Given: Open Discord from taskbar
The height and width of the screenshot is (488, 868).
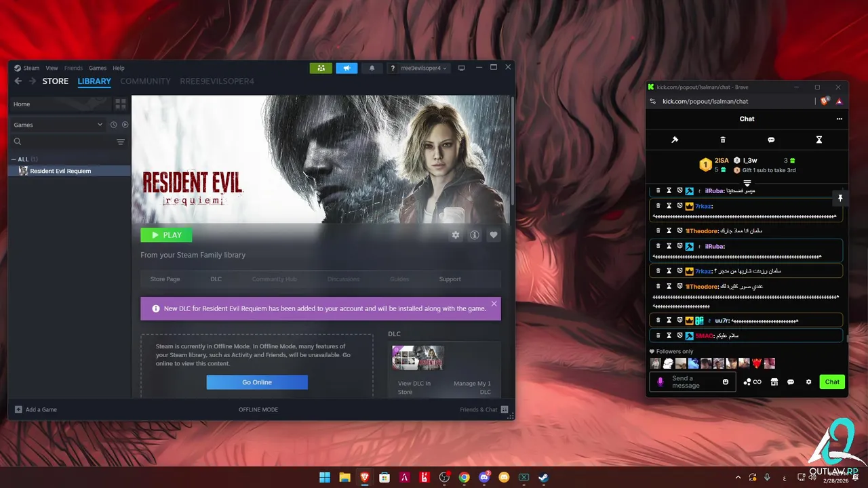Looking at the screenshot, I should tap(484, 477).
